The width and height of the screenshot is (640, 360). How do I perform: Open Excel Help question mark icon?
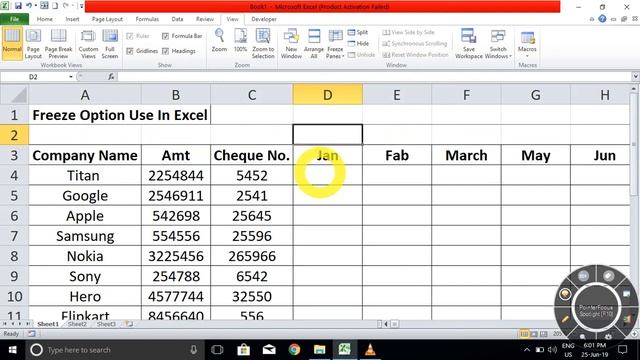pyautogui.click(x=602, y=19)
